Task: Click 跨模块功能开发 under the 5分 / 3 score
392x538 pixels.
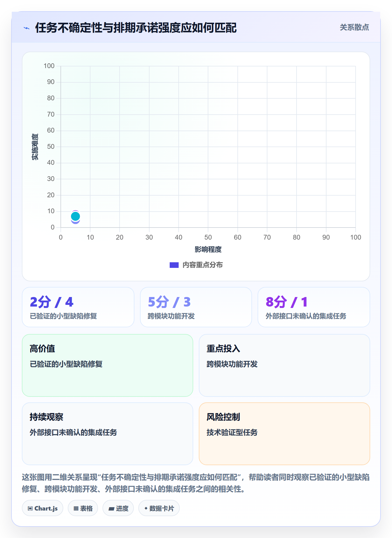Action: (x=171, y=316)
